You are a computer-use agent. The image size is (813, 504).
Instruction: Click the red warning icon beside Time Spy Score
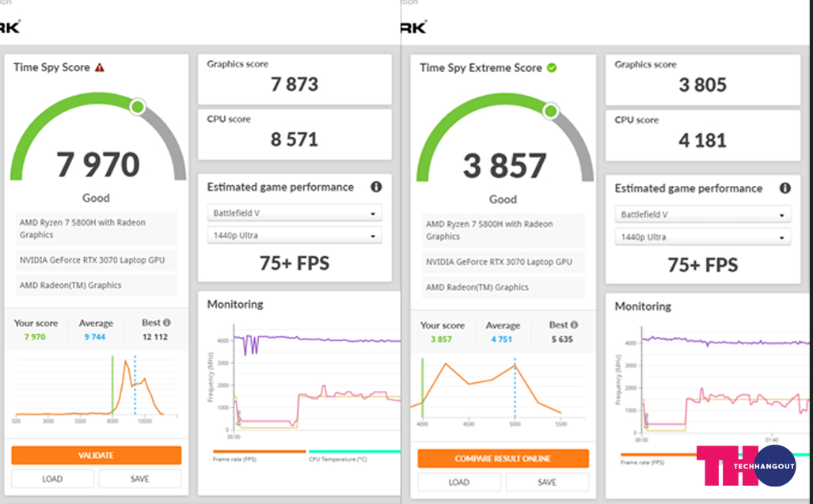100,67
